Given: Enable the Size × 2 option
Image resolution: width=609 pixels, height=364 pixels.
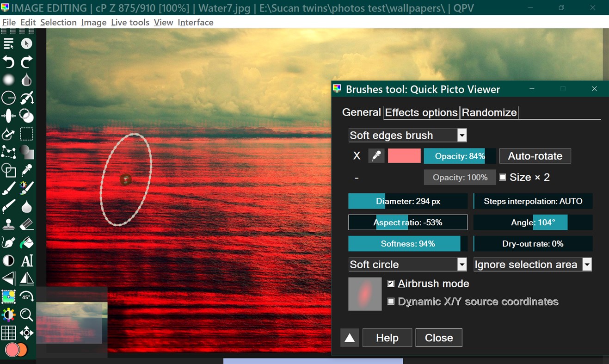Looking at the screenshot, I should coord(503,177).
